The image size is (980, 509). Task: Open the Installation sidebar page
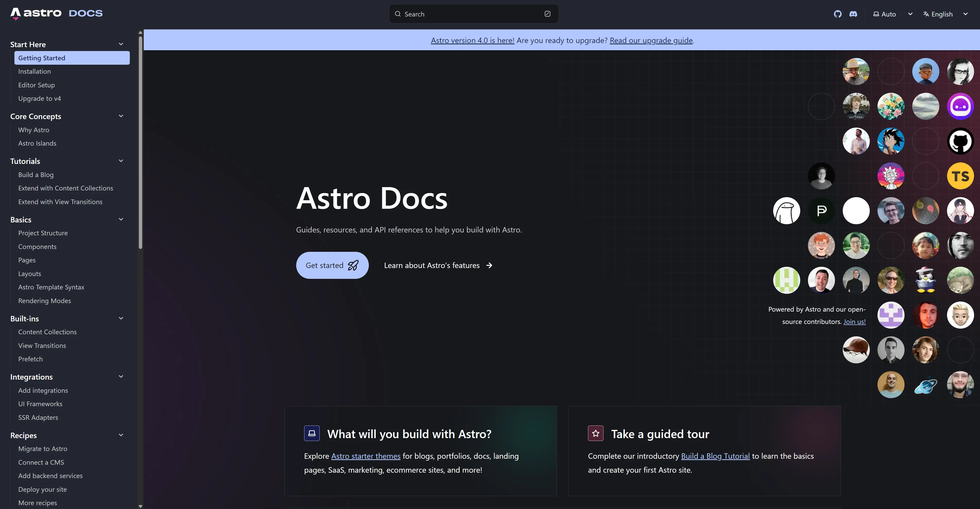[35, 72]
